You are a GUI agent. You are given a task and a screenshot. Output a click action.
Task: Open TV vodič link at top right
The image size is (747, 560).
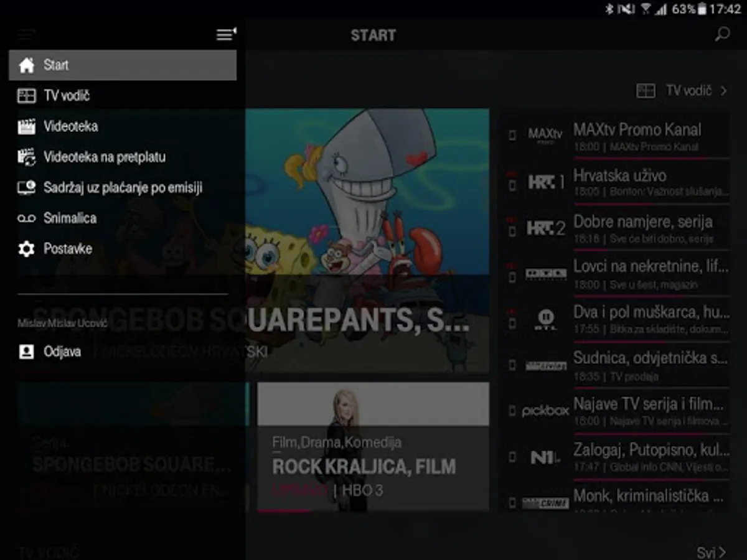click(688, 91)
